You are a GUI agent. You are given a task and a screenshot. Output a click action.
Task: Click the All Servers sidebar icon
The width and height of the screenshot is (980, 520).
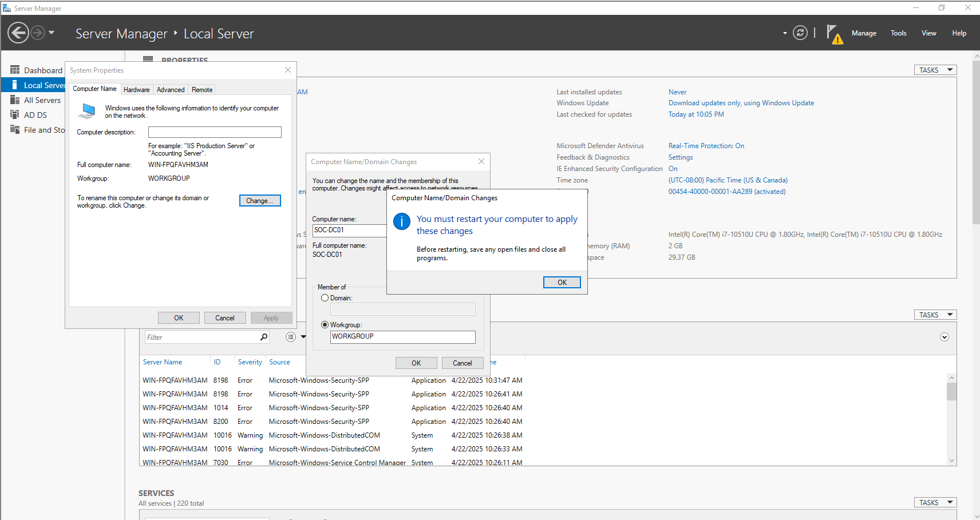coord(15,100)
